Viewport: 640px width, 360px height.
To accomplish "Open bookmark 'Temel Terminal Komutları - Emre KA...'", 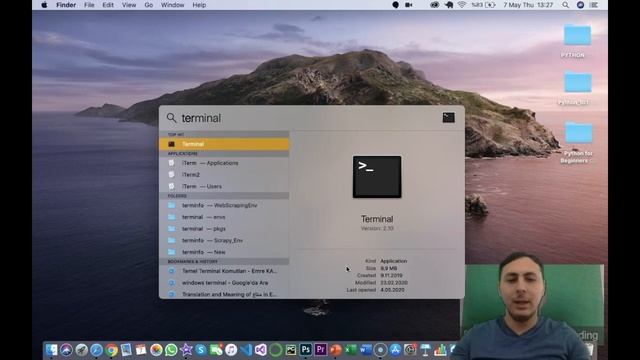I will pos(224,271).
